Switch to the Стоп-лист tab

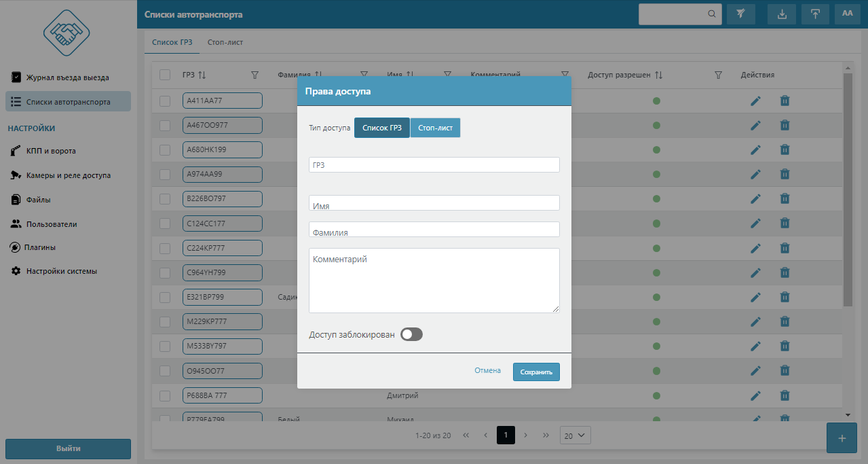click(225, 42)
